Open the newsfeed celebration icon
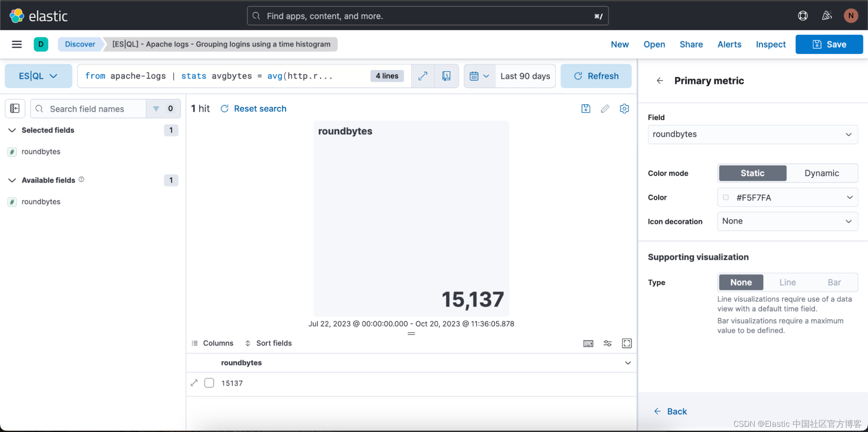This screenshot has height=432, width=868. tap(827, 16)
